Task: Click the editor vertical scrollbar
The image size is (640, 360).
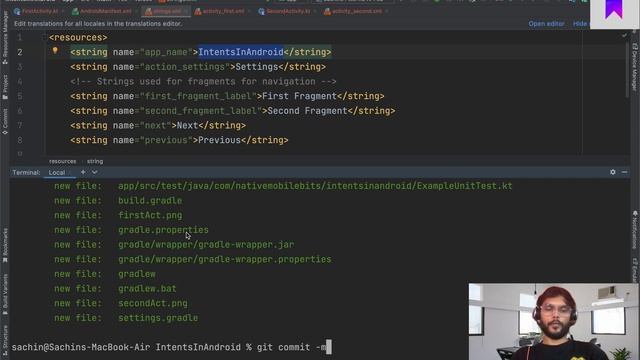Action: click(x=627, y=70)
